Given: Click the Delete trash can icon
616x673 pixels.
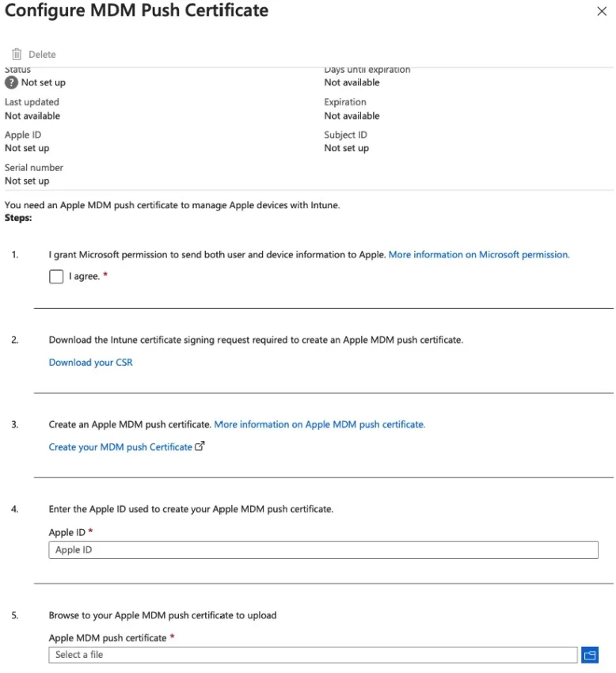Looking at the screenshot, I should coord(17,55).
